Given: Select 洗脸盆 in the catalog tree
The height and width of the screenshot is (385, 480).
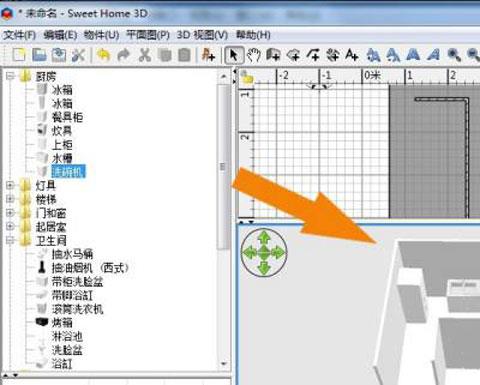Looking at the screenshot, I should pos(67,350).
